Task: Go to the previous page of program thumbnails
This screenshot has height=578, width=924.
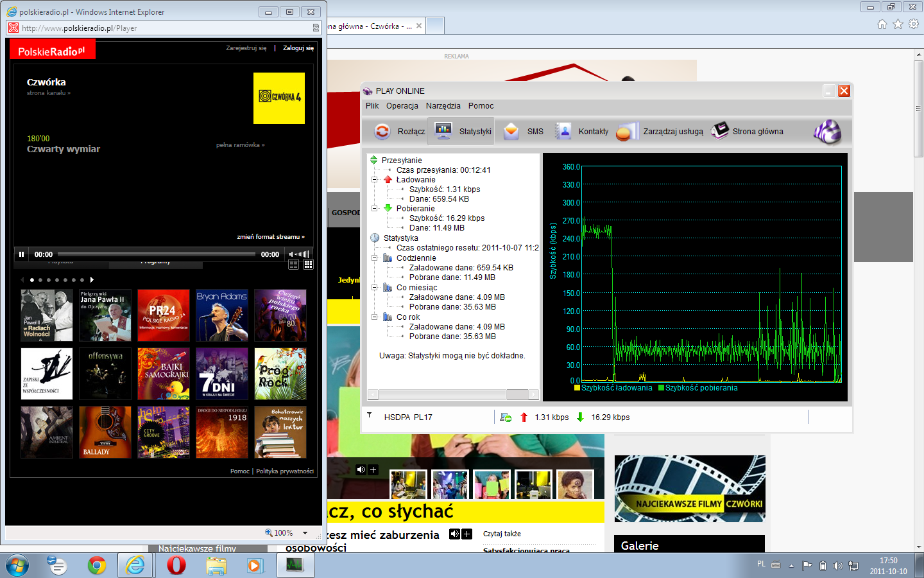Action: coord(22,280)
